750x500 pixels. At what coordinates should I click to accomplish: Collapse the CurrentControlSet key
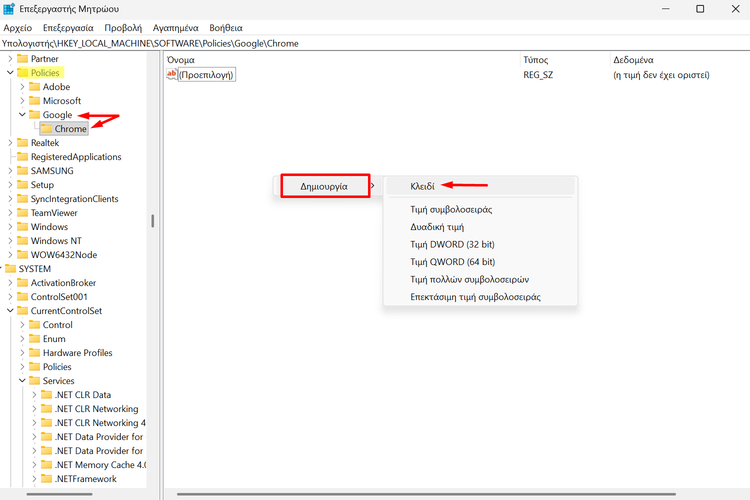pos(10,311)
